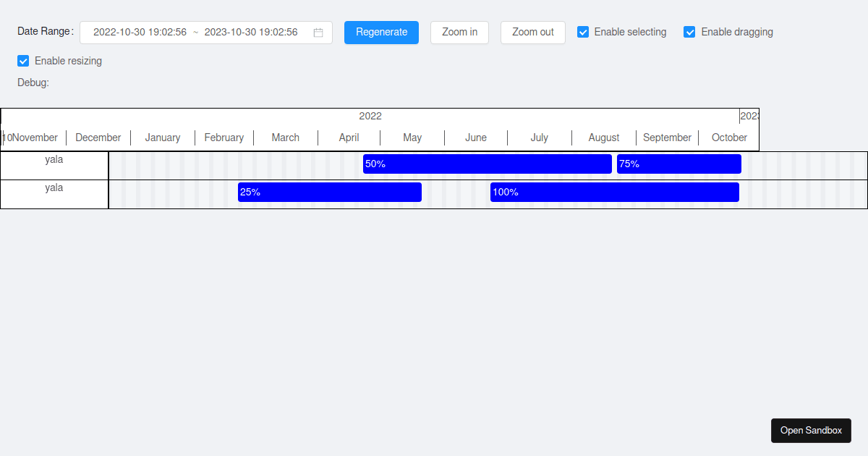Click the 2022 year header
Image resolution: width=868 pixels, height=456 pixels.
pyautogui.click(x=370, y=116)
